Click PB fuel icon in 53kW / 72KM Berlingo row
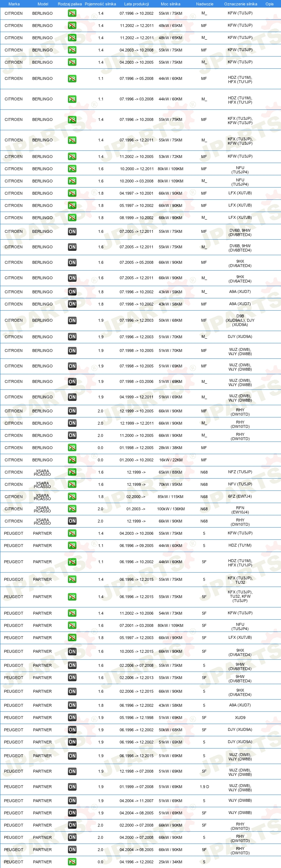Screen dimensions: 281x868 point(72,157)
